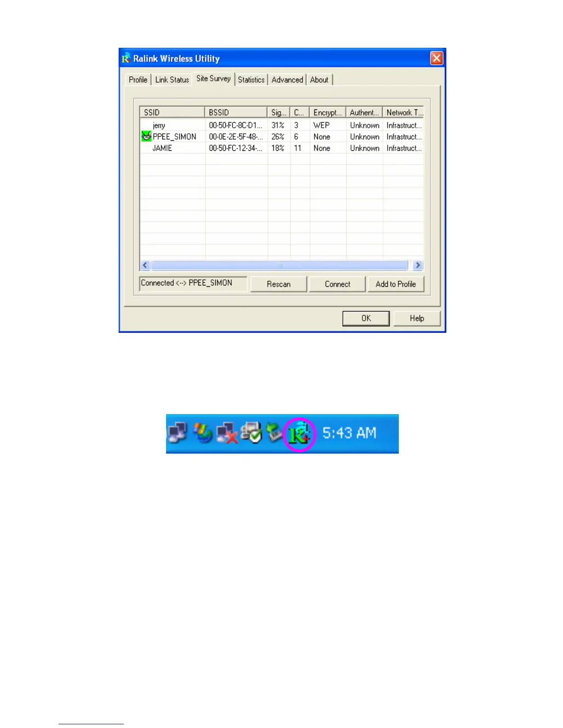Image resolution: width=563 pixels, height=728 pixels.
Task: Open Help for the wireless utility
Action: (x=417, y=318)
